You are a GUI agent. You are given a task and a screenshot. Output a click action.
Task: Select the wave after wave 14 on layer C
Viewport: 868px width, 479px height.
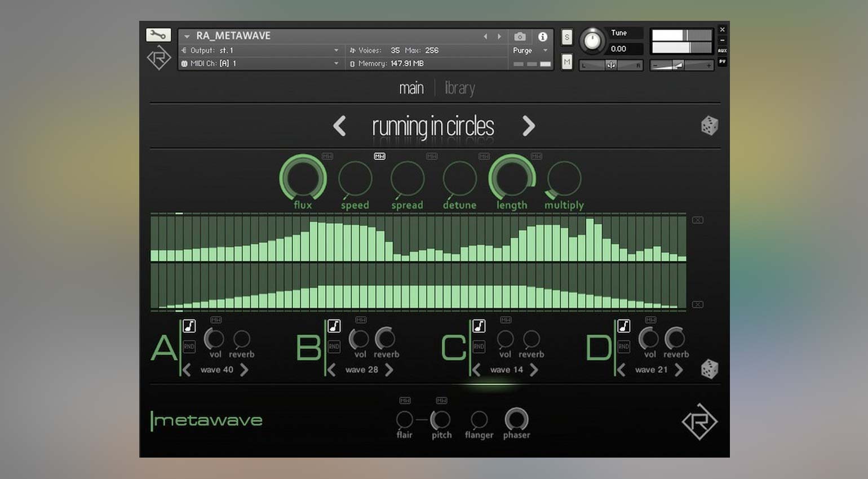coord(534,370)
